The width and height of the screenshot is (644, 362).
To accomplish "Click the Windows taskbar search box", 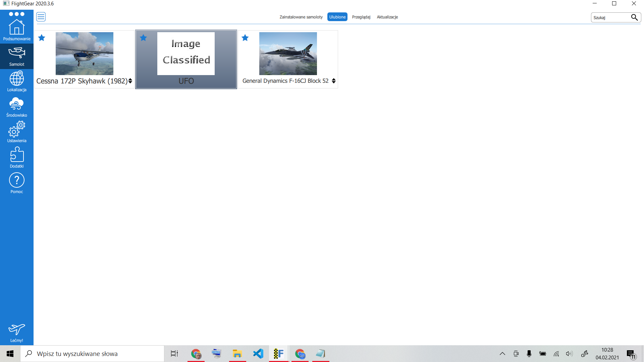I will coord(92,354).
